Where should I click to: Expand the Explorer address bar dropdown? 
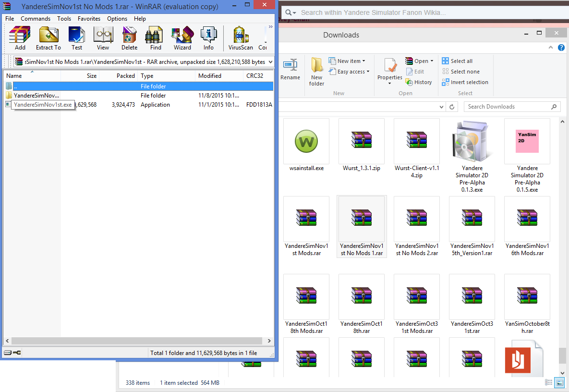pos(441,107)
